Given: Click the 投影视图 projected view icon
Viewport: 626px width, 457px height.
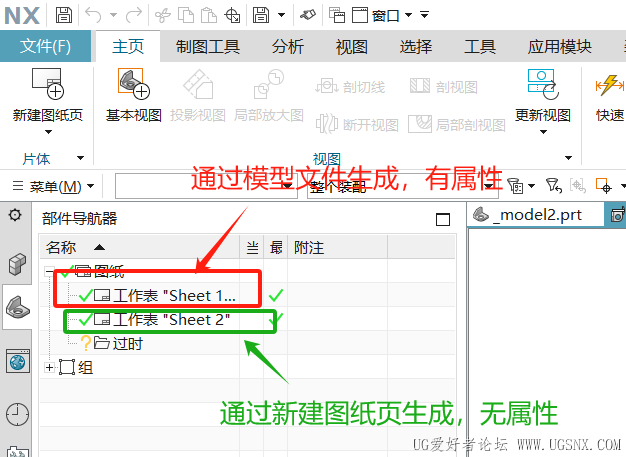Looking at the screenshot, I should point(198,84).
